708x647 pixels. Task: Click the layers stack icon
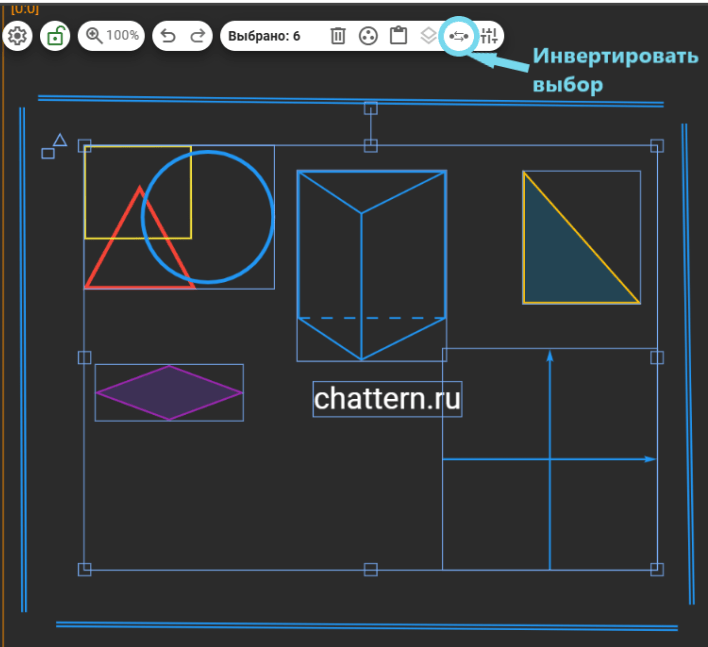click(429, 36)
